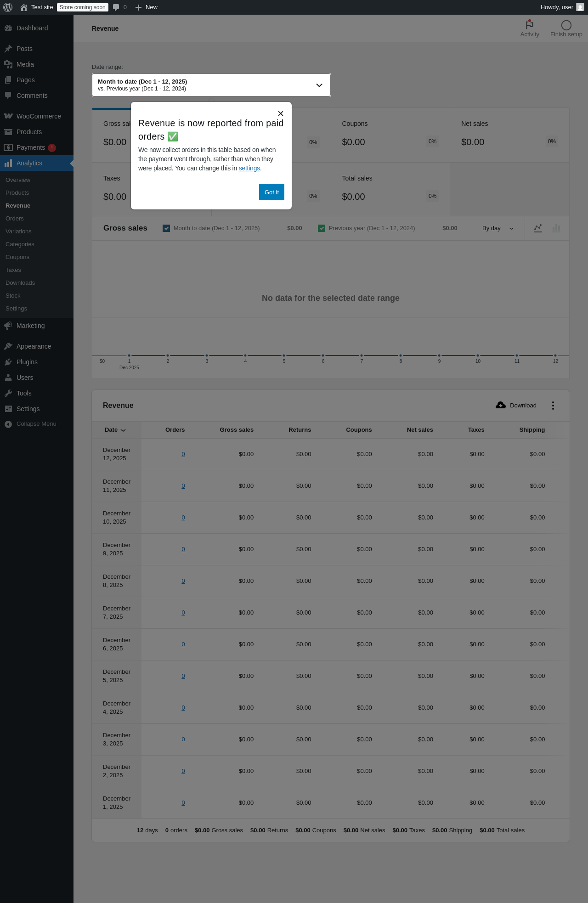Open Overview under Analytics

[x=18, y=180]
